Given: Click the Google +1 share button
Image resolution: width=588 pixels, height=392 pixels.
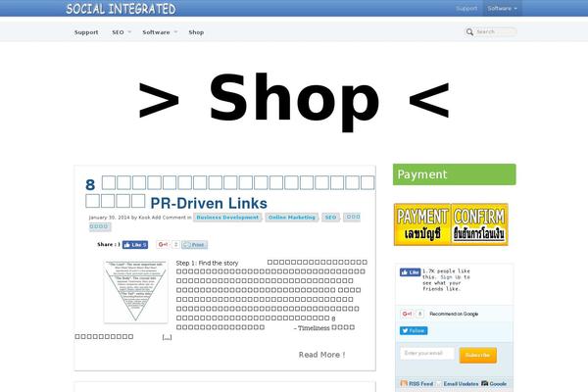Looking at the screenshot, I should (x=163, y=245).
